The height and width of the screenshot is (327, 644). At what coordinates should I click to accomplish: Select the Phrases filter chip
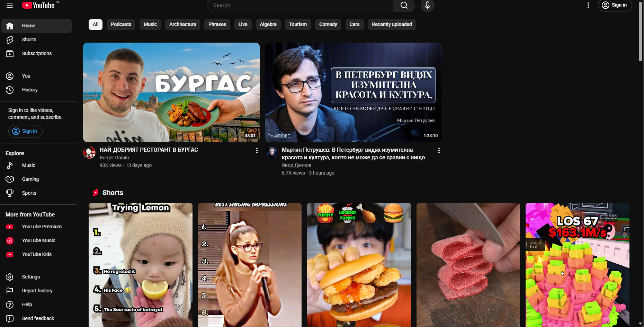click(217, 25)
